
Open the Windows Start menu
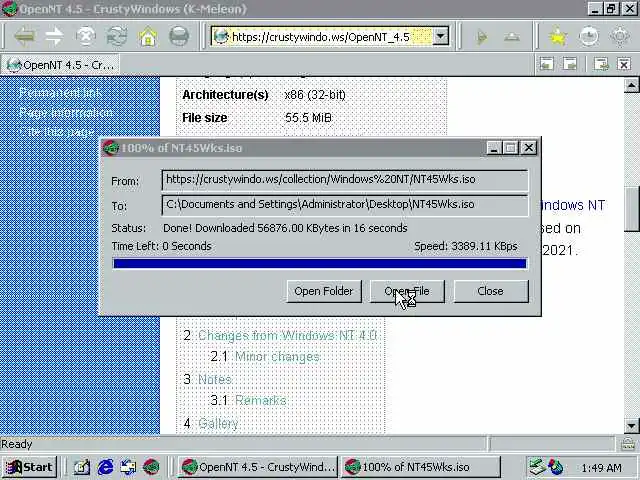point(29,467)
